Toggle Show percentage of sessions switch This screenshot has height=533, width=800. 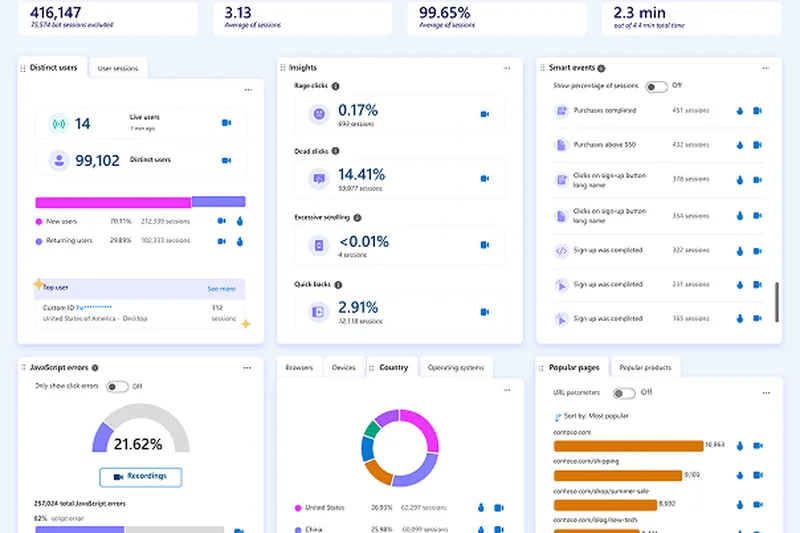click(656, 87)
